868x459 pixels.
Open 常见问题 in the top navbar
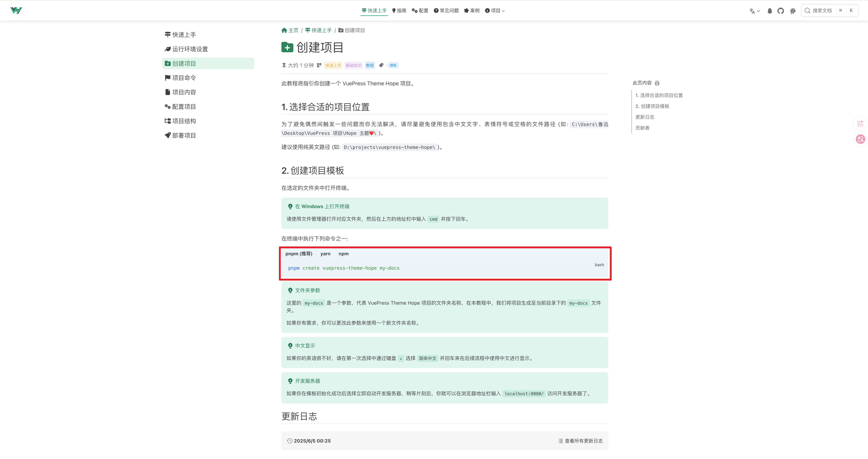click(446, 11)
